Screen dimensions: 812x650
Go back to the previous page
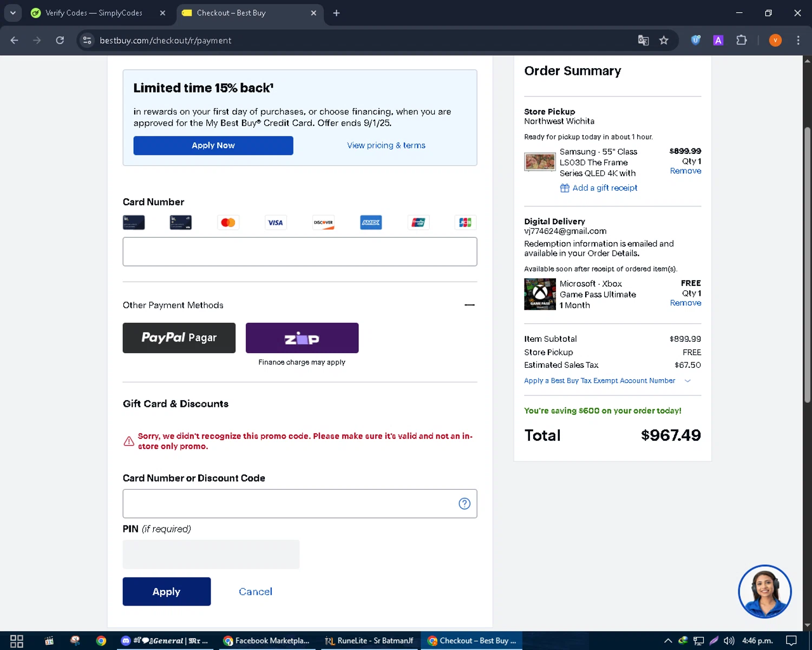[x=15, y=40]
